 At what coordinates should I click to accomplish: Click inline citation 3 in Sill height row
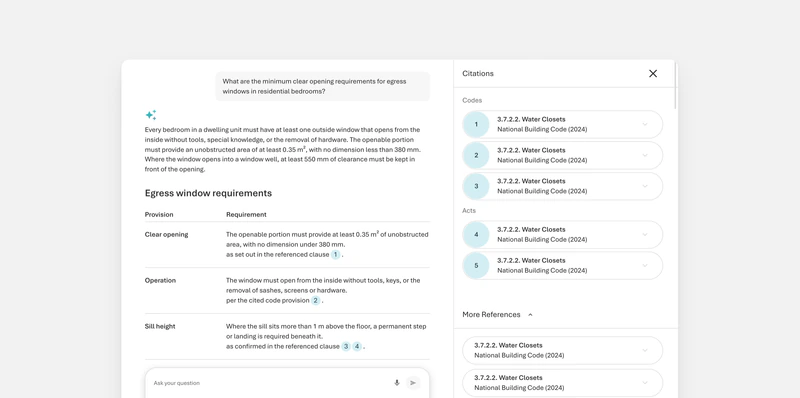pyautogui.click(x=346, y=346)
